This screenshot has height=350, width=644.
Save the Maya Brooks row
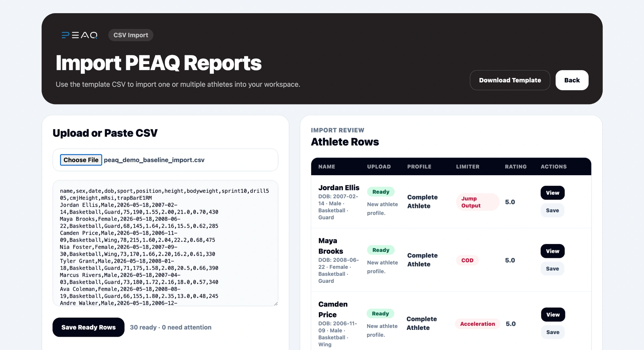click(x=552, y=268)
